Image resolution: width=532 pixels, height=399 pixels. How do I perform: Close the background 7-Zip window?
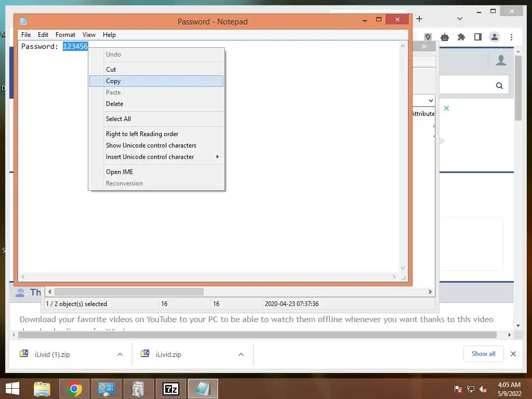[x=424, y=46]
